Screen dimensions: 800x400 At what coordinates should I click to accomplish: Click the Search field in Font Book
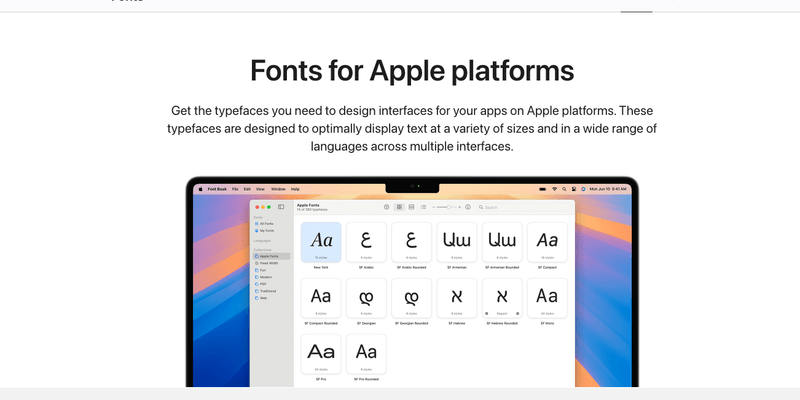[x=524, y=207]
